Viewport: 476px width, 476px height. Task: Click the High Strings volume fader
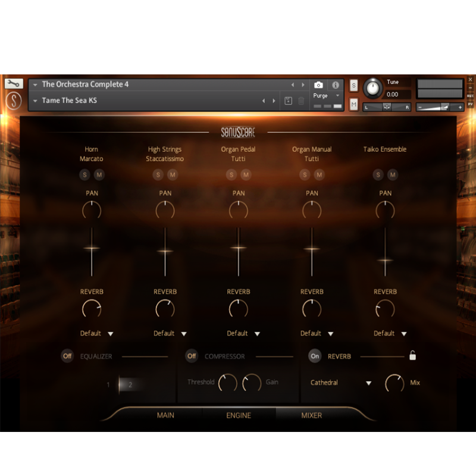(165, 251)
